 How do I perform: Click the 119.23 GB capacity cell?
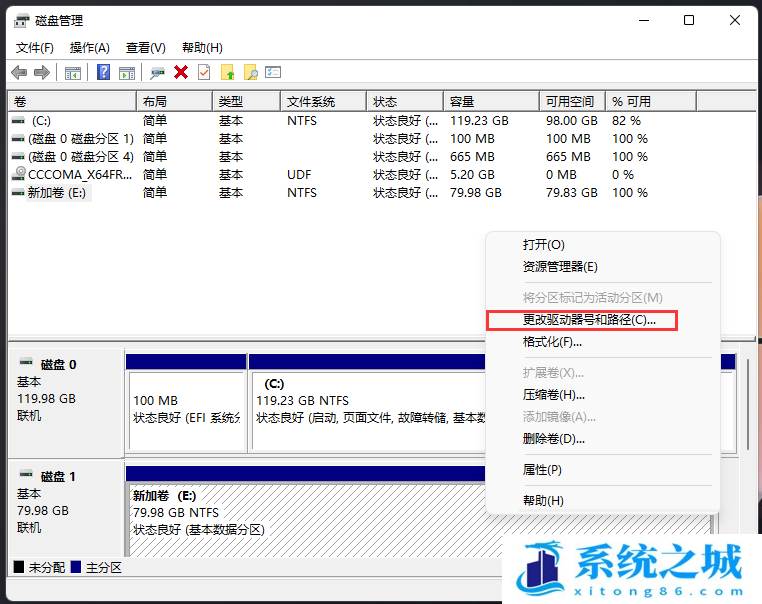479,121
